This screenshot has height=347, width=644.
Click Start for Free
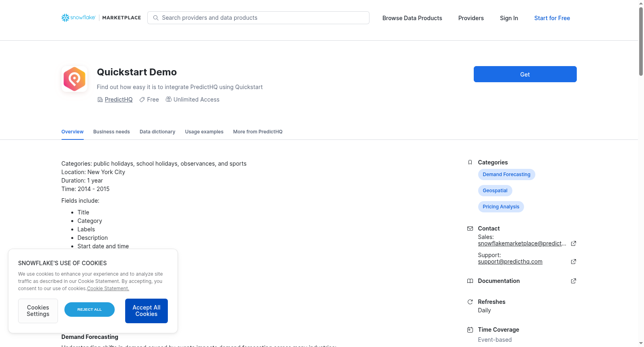coord(552,18)
